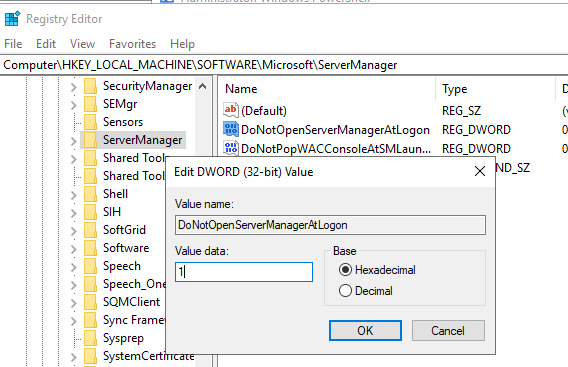This screenshot has height=367, width=568.
Task: Select the ServerManager folder icon
Action: pos(90,140)
